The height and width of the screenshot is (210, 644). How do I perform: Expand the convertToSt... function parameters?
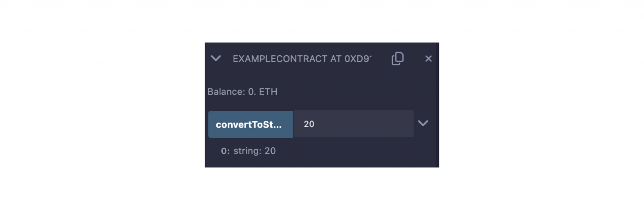[x=423, y=123]
